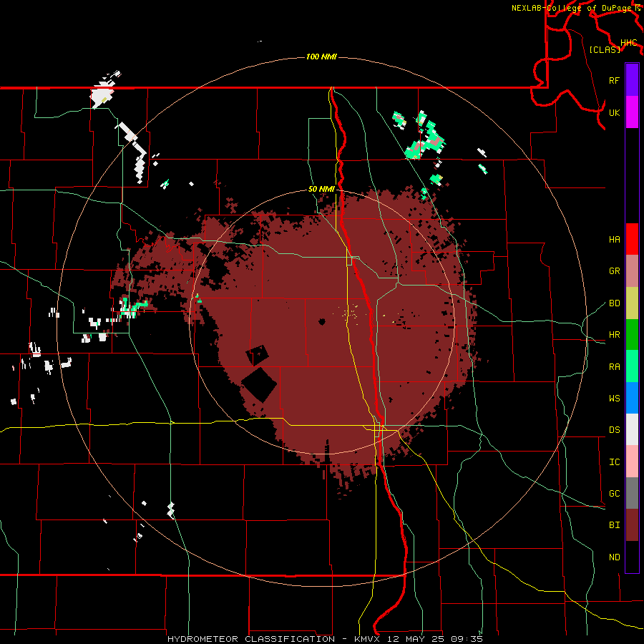
Task: Click the GC legend label
Action: (614, 494)
